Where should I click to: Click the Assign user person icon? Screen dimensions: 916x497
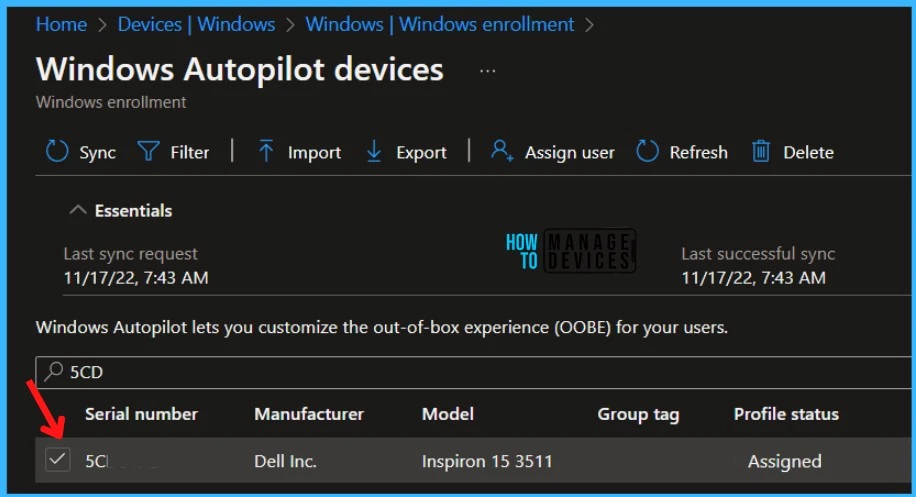(x=502, y=150)
